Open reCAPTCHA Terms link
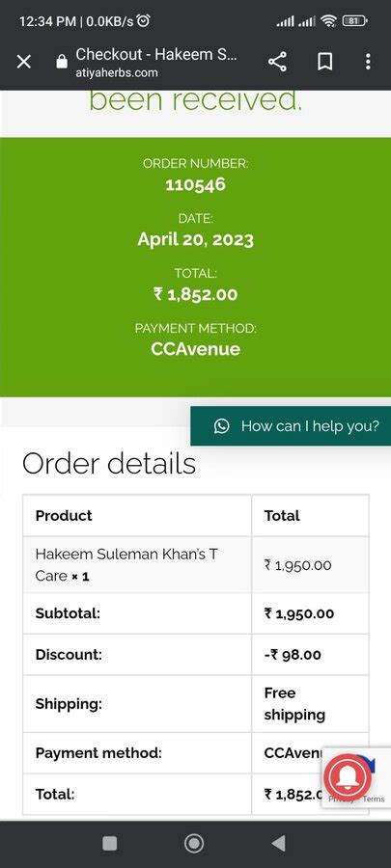 [374, 799]
